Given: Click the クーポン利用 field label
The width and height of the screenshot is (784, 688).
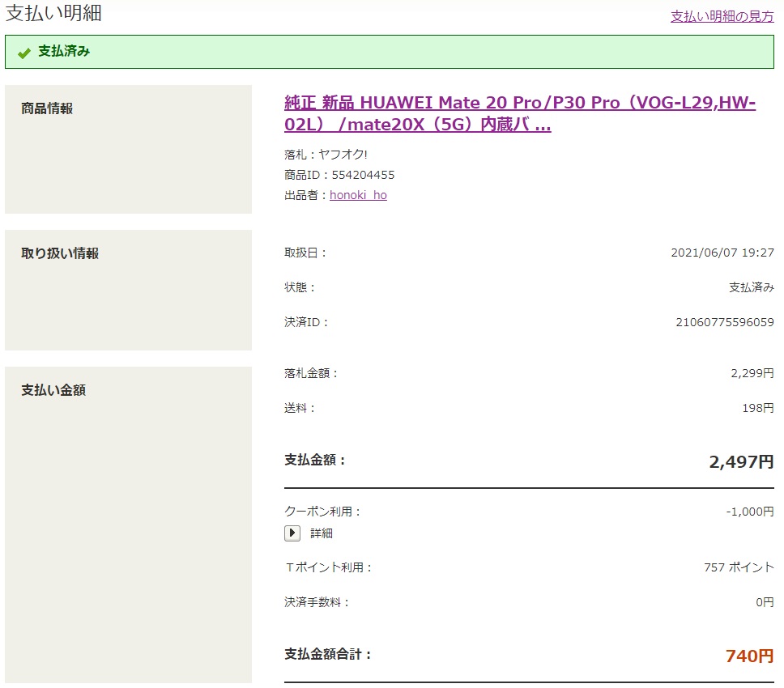Looking at the screenshot, I should [x=322, y=512].
